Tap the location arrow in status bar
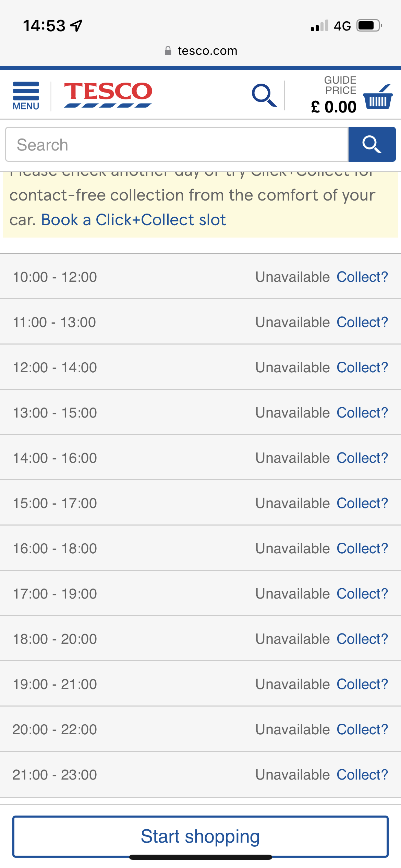This screenshot has height=868, width=401. click(76, 26)
